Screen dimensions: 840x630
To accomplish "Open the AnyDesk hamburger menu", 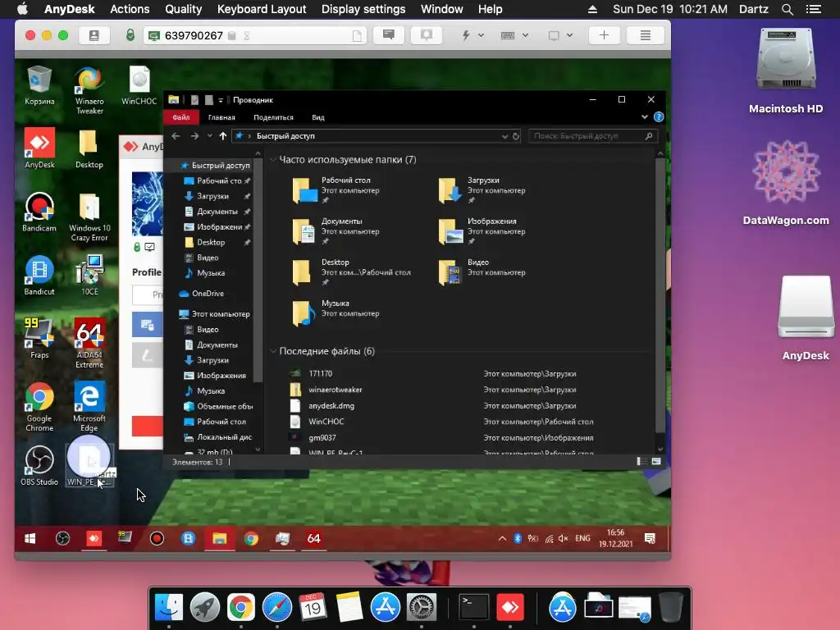I will (x=646, y=35).
